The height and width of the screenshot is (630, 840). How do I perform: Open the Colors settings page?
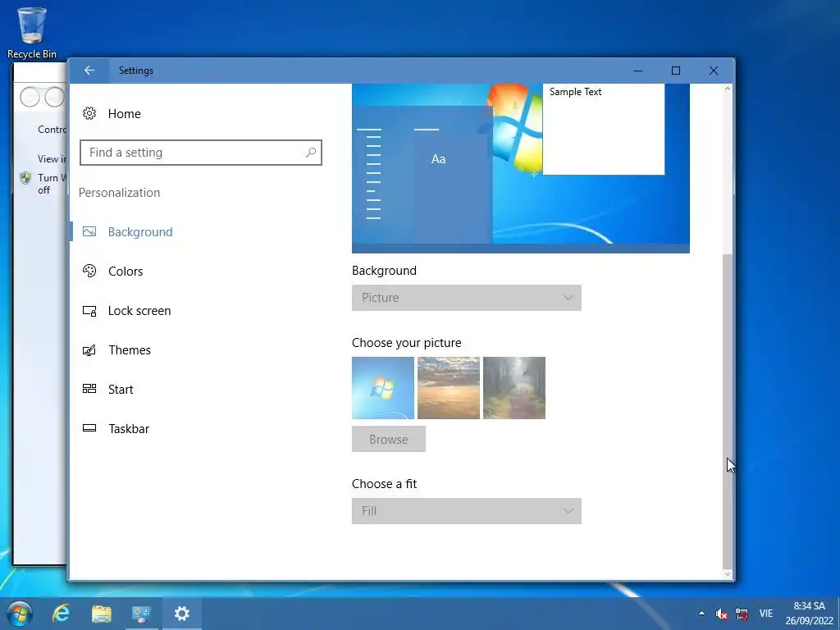coord(126,271)
